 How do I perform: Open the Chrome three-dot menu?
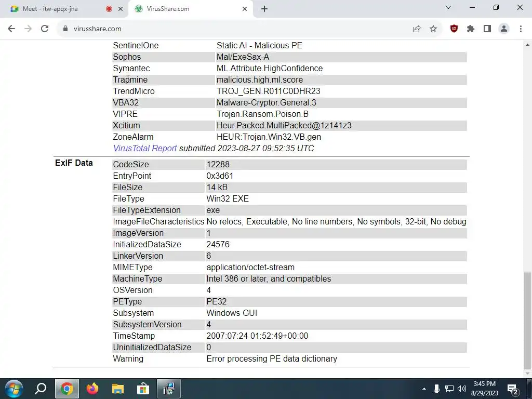[521, 29]
